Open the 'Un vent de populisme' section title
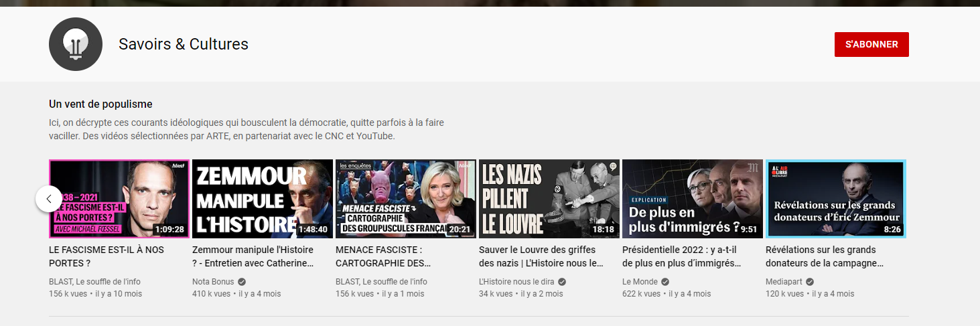The height and width of the screenshot is (326, 980). tap(100, 104)
